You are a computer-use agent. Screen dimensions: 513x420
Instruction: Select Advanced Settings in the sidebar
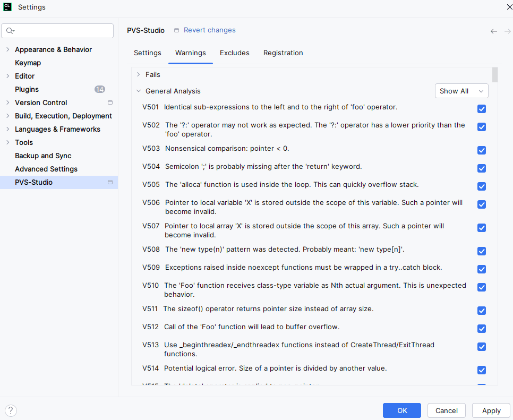[46, 169]
